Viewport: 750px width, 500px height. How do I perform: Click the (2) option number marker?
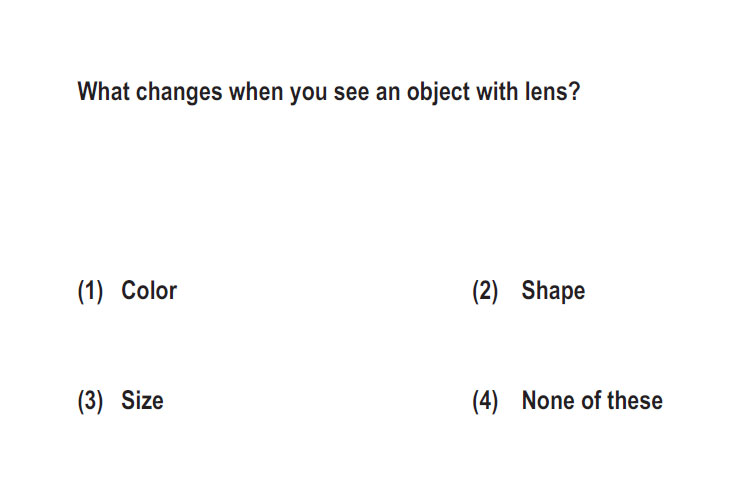click(485, 291)
